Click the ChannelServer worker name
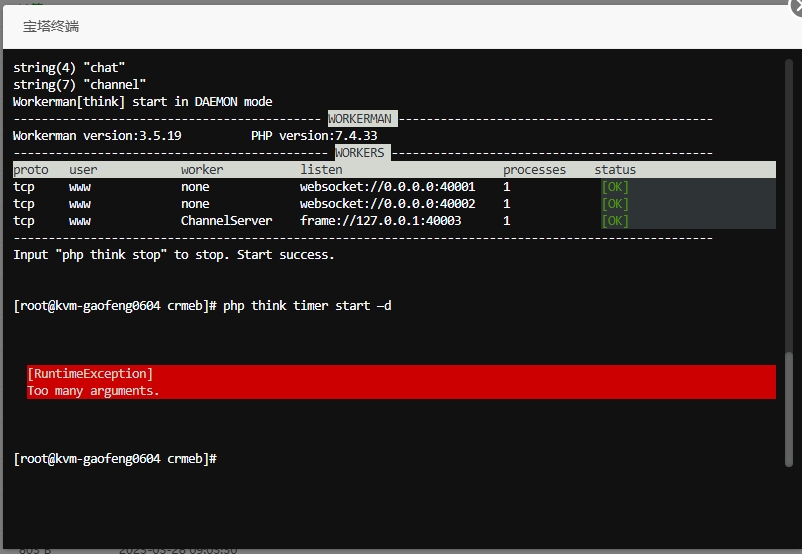The image size is (802, 554). coord(226,220)
